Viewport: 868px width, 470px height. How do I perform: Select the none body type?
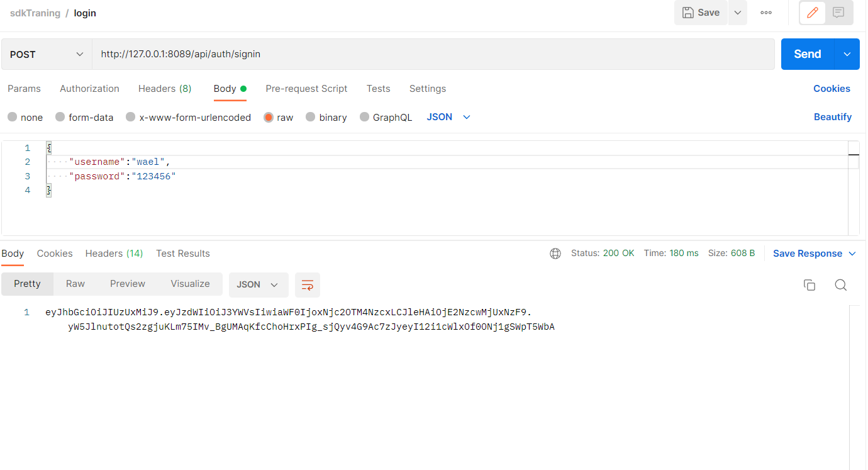[x=25, y=117]
